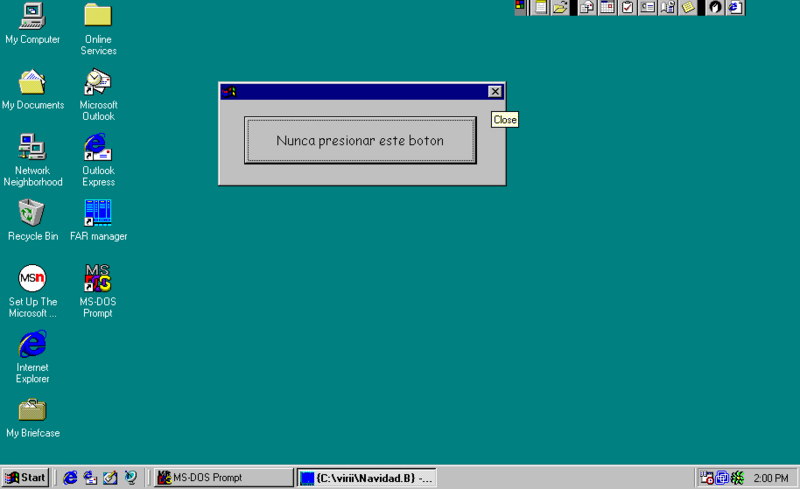
Task: Click the blue overlapping windows tray icon
Action: (722, 478)
